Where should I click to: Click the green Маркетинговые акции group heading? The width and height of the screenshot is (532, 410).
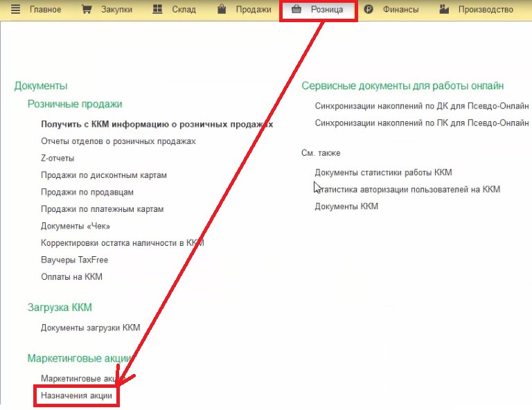click(x=80, y=359)
